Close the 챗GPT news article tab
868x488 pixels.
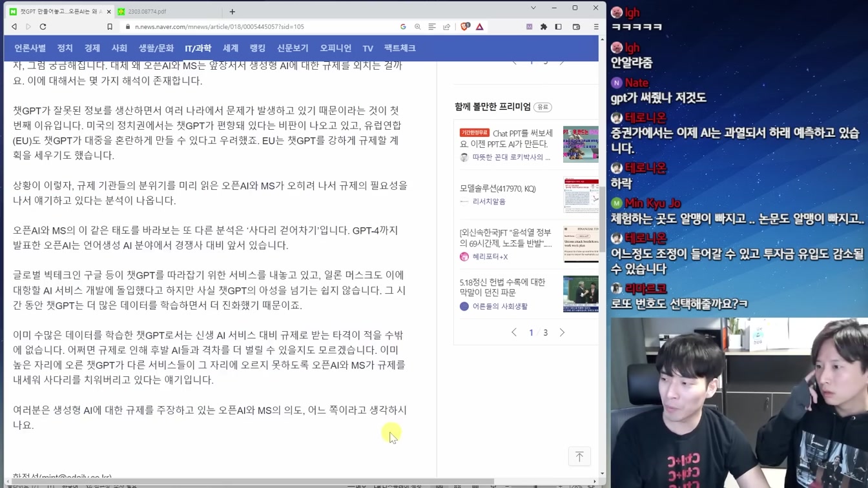108,12
